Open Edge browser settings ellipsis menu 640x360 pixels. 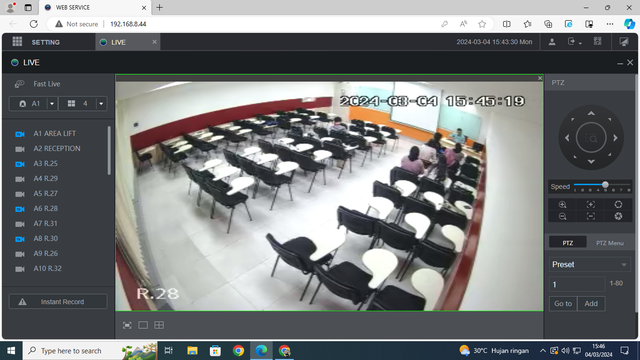coord(610,24)
